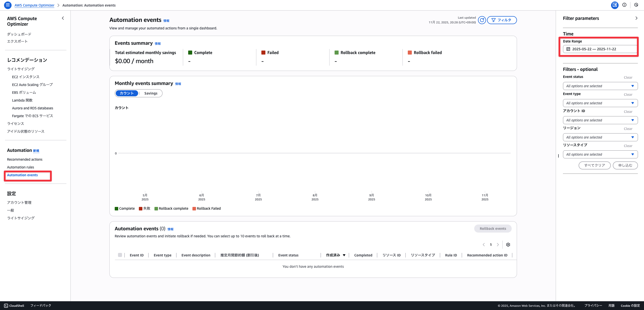Open Automation rules in sidebar
The width and height of the screenshot is (644, 310).
pos(20,167)
